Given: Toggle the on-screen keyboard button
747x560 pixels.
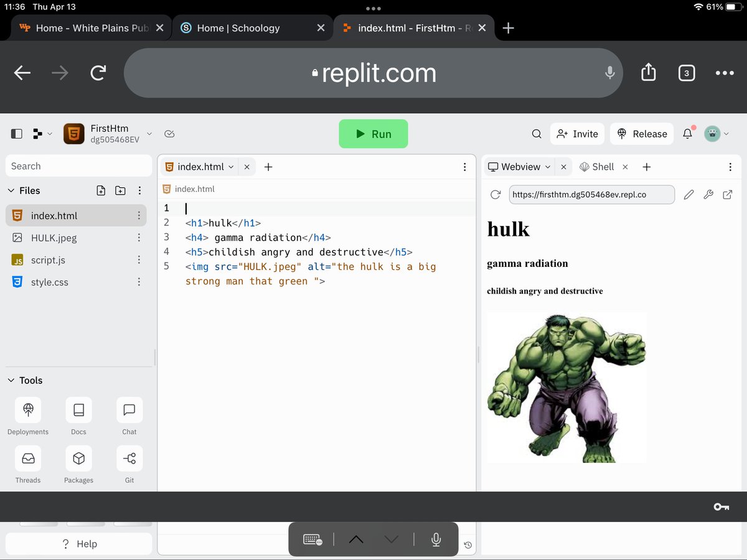Looking at the screenshot, I should [312, 539].
